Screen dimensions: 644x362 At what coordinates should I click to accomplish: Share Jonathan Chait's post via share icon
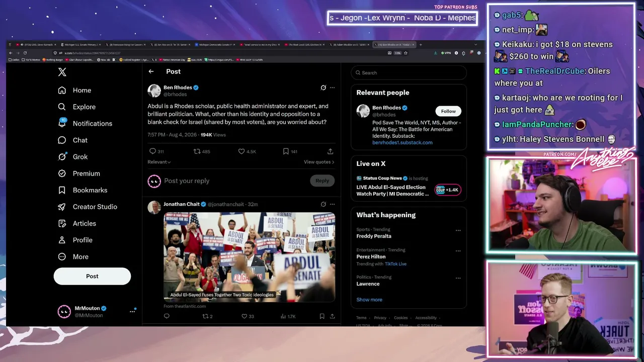[x=332, y=316]
